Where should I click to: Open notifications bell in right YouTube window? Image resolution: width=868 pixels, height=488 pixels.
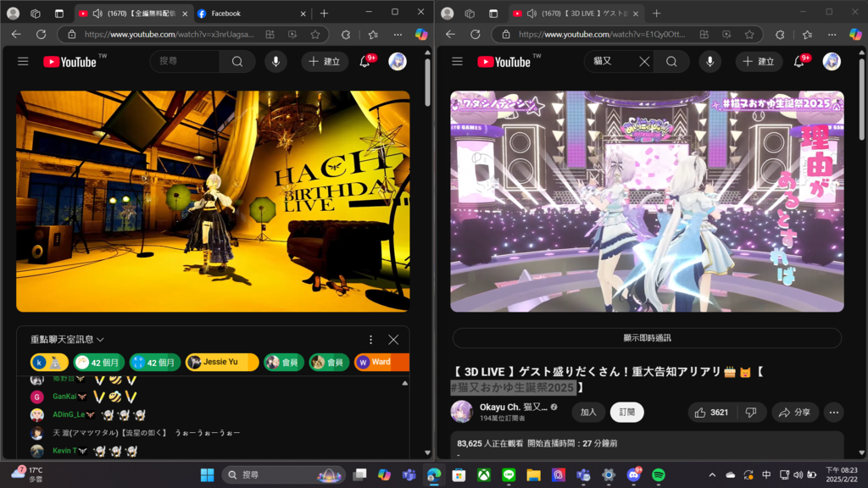(798, 61)
